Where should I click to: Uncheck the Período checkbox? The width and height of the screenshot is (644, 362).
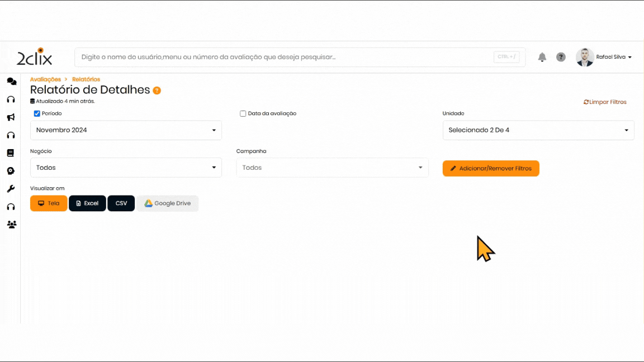(37, 113)
